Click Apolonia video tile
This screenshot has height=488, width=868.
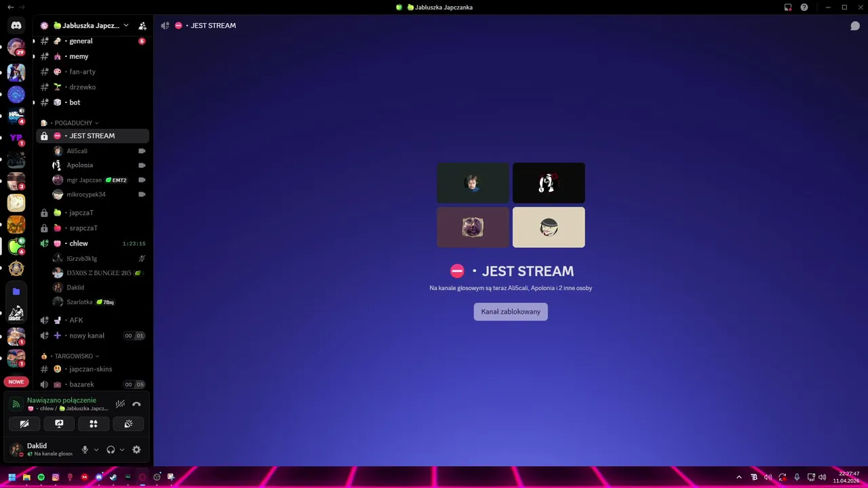tap(549, 183)
